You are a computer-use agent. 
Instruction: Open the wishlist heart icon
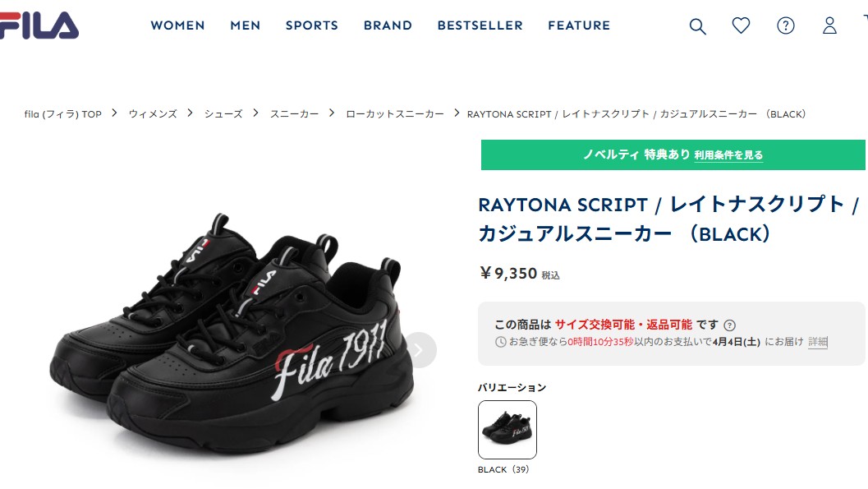pyautogui.click(x=741, y=25)
